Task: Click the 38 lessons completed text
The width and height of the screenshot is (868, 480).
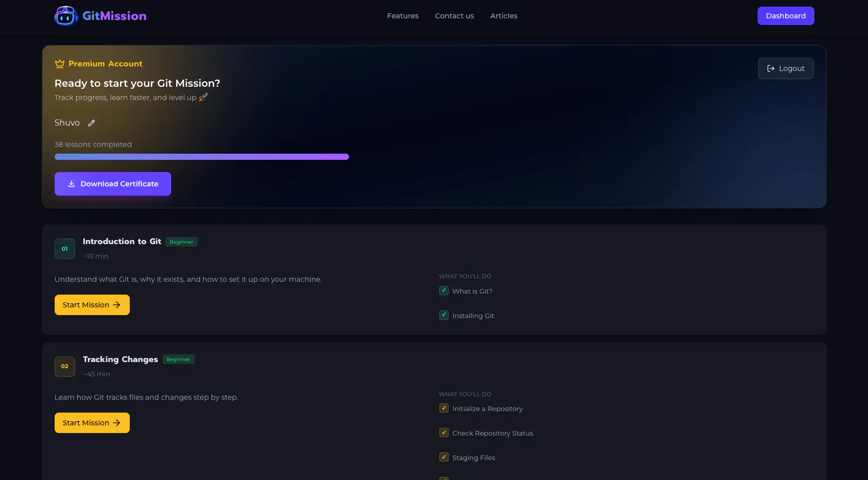Action: (93, 145)
